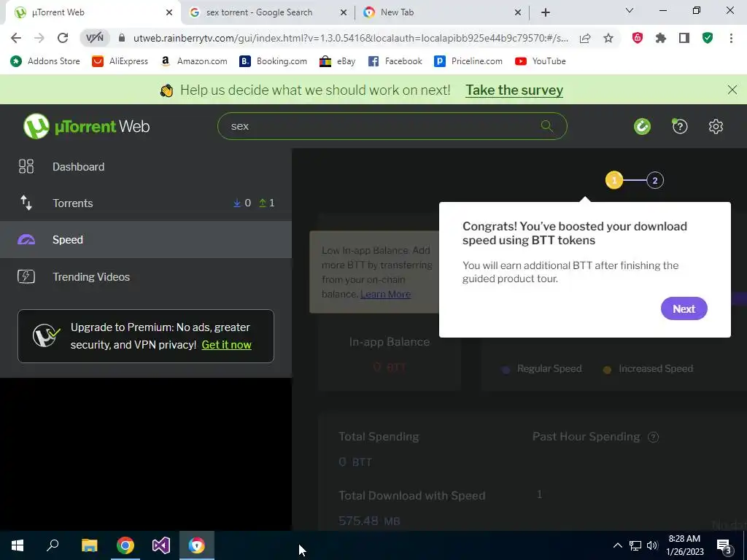
Task: Click the address bar URL
Action: pyautogui.click(x=351, y=38)
